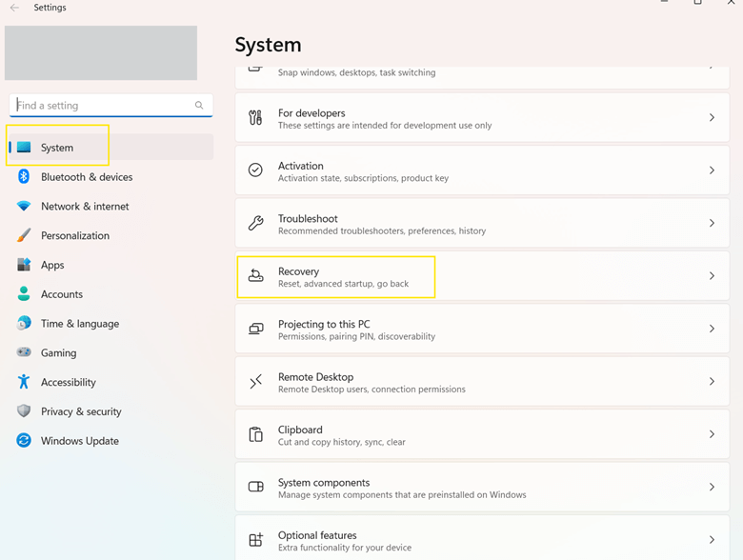
Task: Click the Recovery icon
Action: tap(256, 275)
